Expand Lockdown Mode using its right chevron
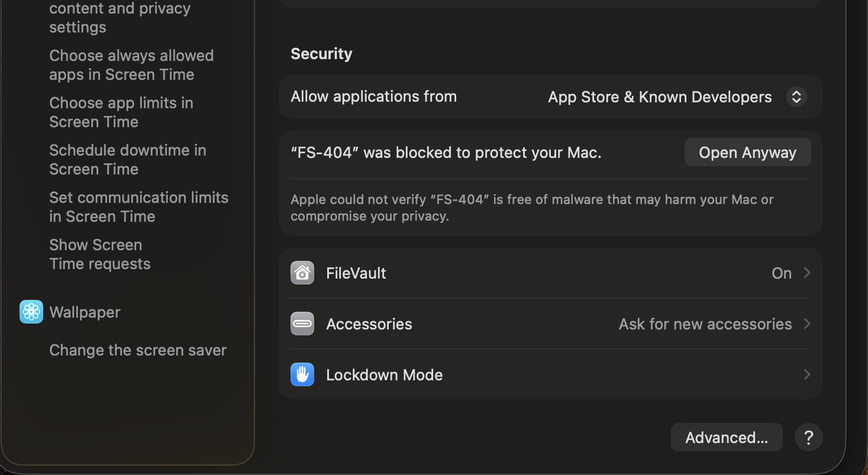This screenshot has width=868, height=475. [x=806, y=374]
